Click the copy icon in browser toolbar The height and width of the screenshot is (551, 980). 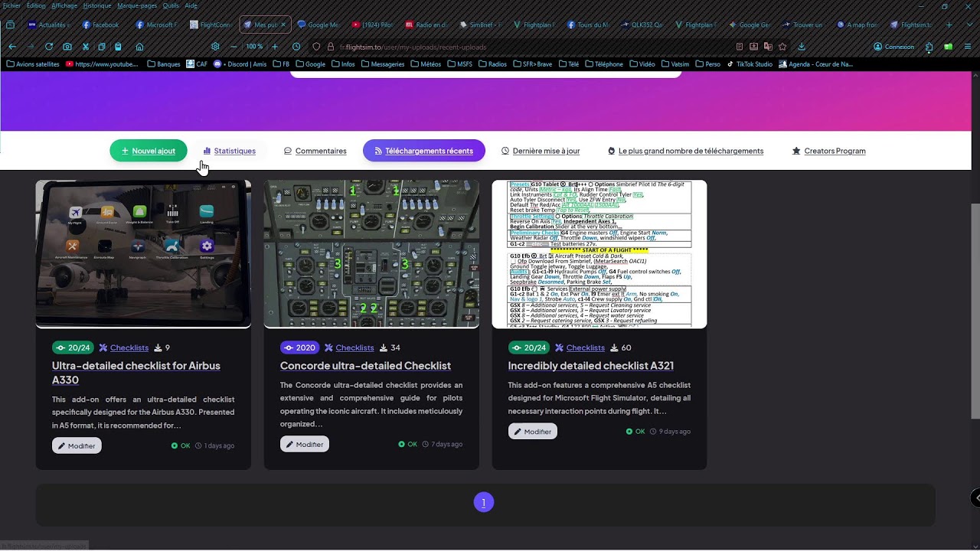click(101, 47)
